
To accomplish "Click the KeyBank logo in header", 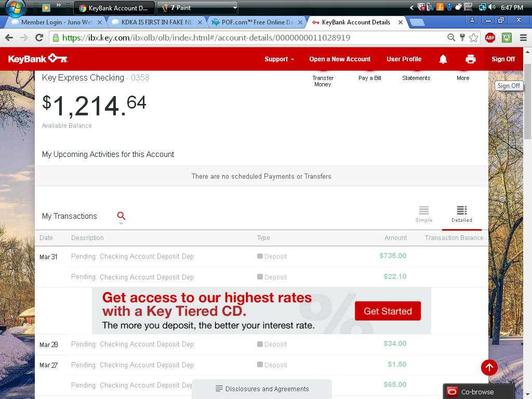I will (x=37, y=59).
